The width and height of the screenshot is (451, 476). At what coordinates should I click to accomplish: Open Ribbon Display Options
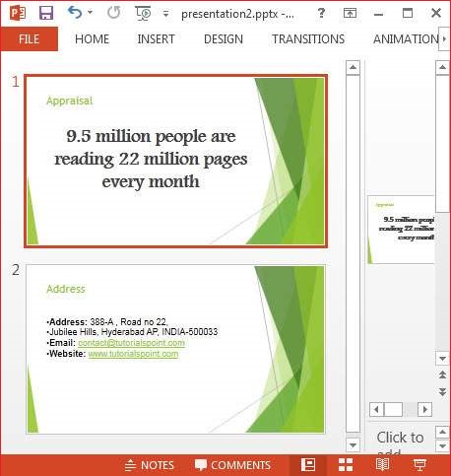(350, 13)
